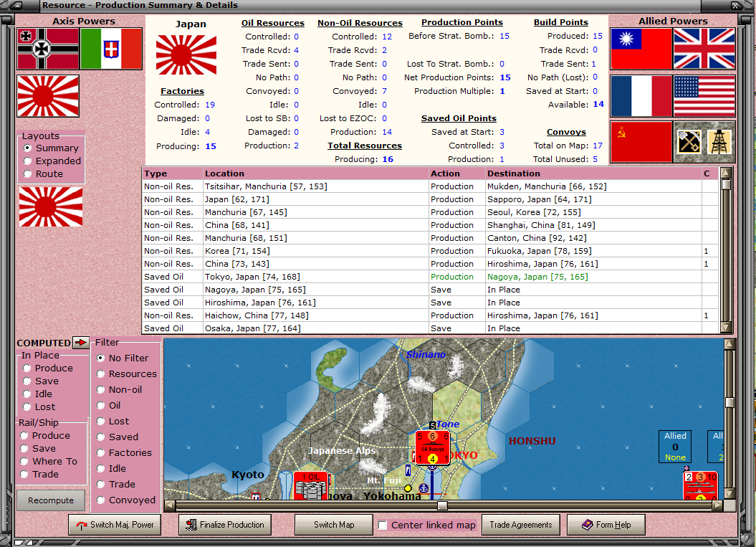Screen dimensions: 756x547
Task: Click table scrollbar down arrow
Action: click(x=726, y=328)
